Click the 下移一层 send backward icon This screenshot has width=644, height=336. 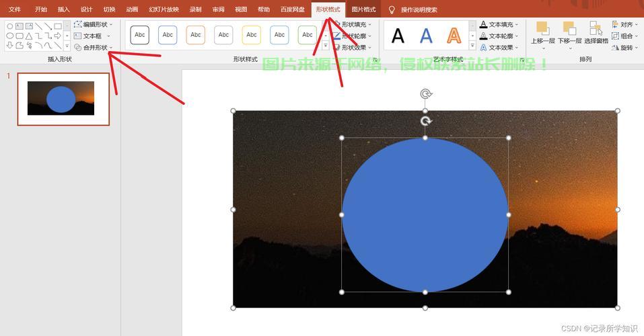coord(569,28)
